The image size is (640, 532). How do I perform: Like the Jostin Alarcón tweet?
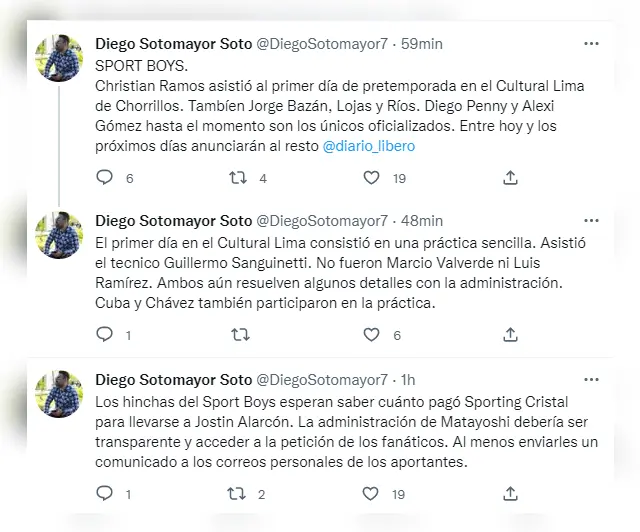pyautogui.click(x=372, y=493)
